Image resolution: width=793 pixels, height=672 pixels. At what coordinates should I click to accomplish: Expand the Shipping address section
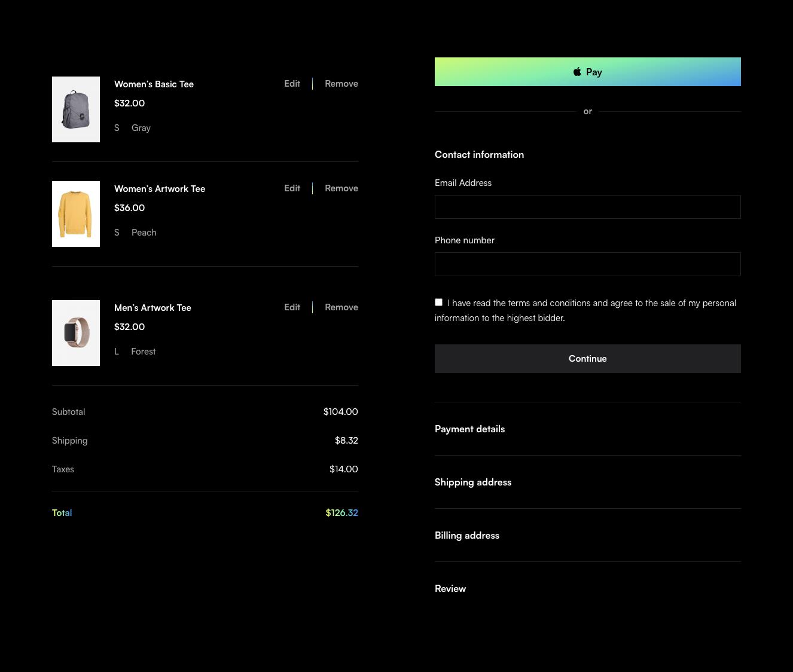point(472,482)
